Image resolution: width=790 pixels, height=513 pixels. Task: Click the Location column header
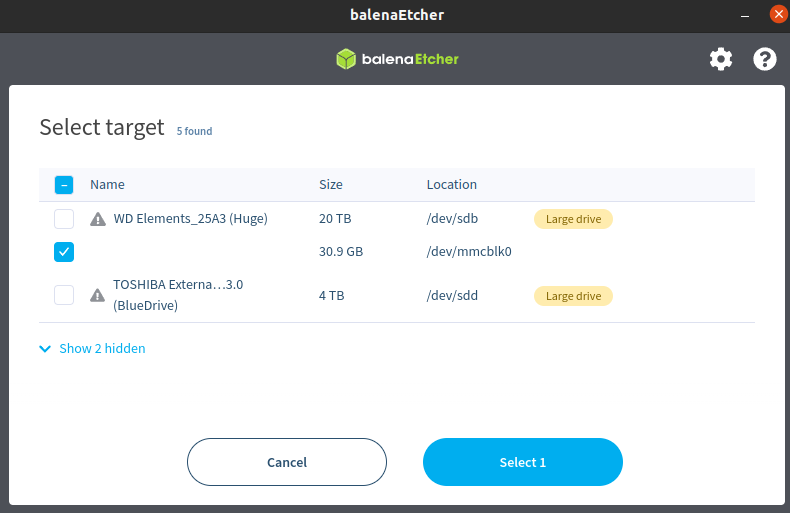[x=451, y=185]
